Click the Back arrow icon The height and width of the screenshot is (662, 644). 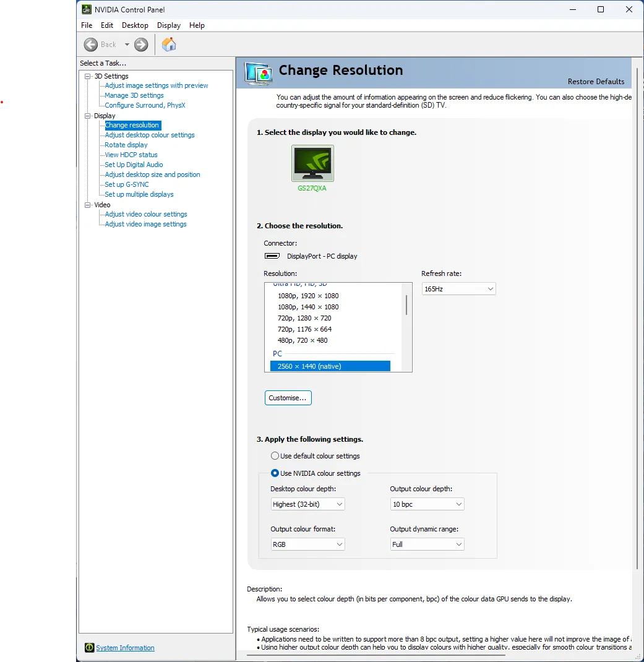pyautogui.click(x=91, y=45)
